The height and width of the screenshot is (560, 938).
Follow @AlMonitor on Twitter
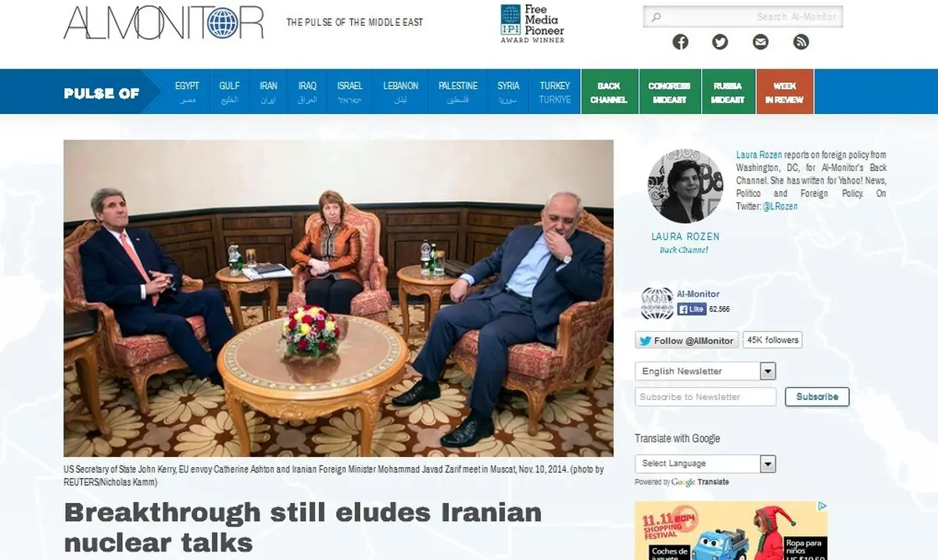coord(687,341)
